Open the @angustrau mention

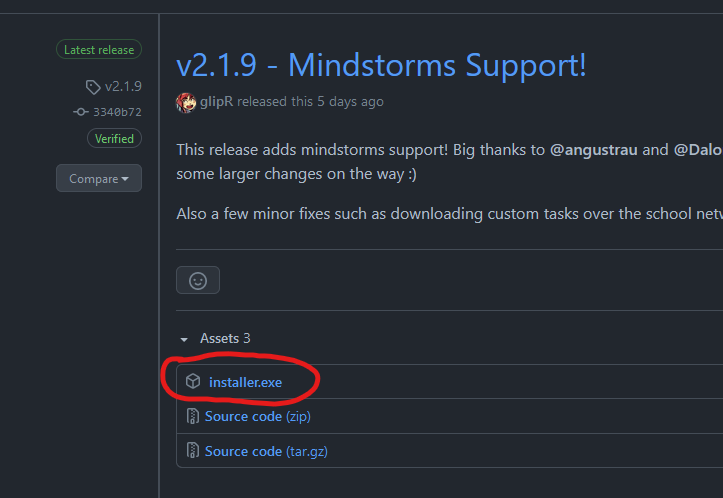pos(593,150)
